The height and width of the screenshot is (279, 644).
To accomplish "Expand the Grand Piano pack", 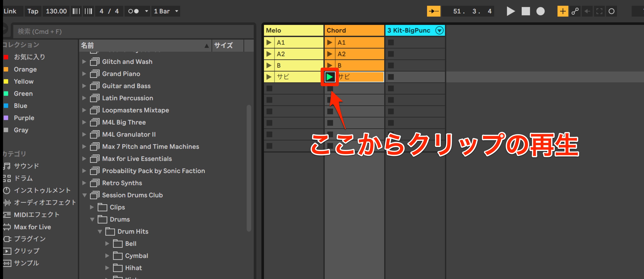I will (84, 74).
